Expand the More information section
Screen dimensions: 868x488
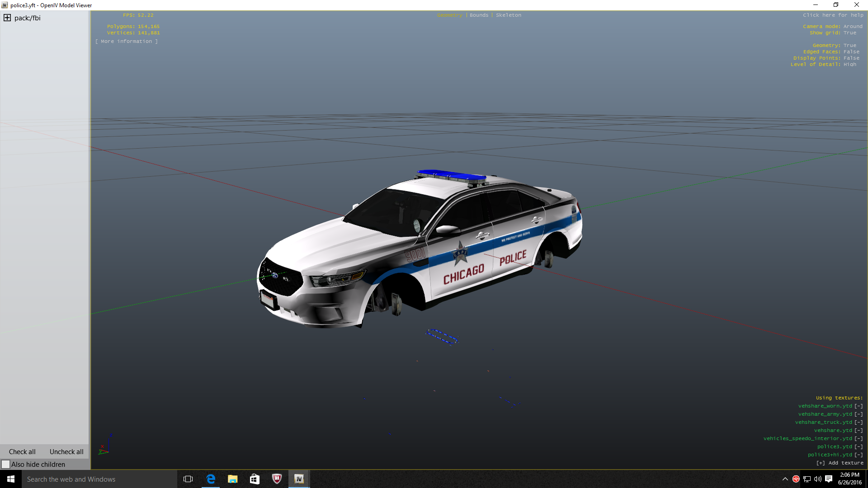(x=127, y=42)
